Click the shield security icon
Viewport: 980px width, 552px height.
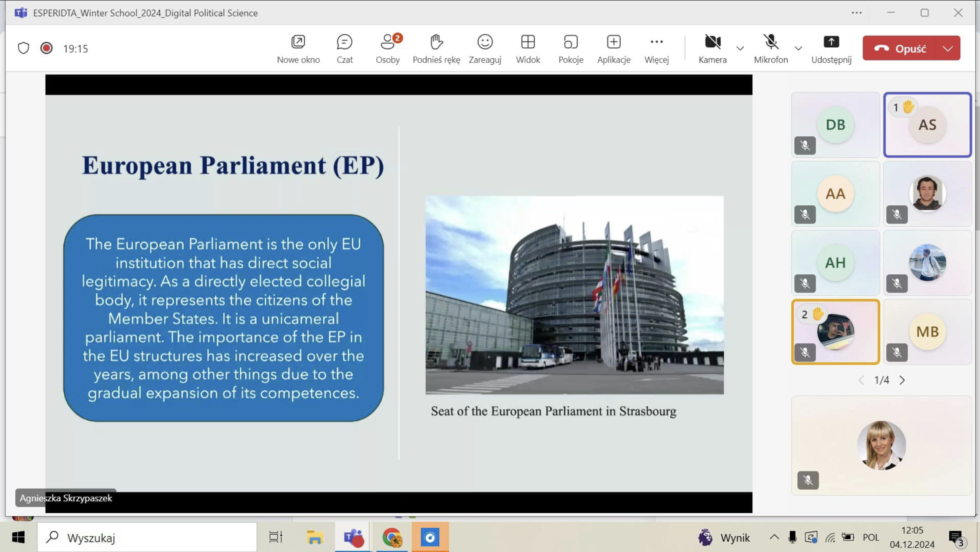click(23, 48)
